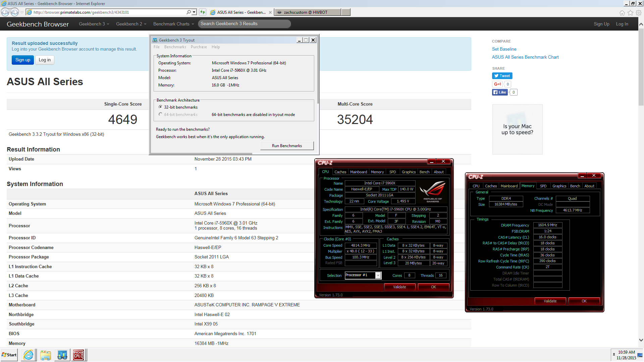644x362 pixels.
Task: Click the compatibility view/refresh icon beside address bar
Action: [202, 12]
